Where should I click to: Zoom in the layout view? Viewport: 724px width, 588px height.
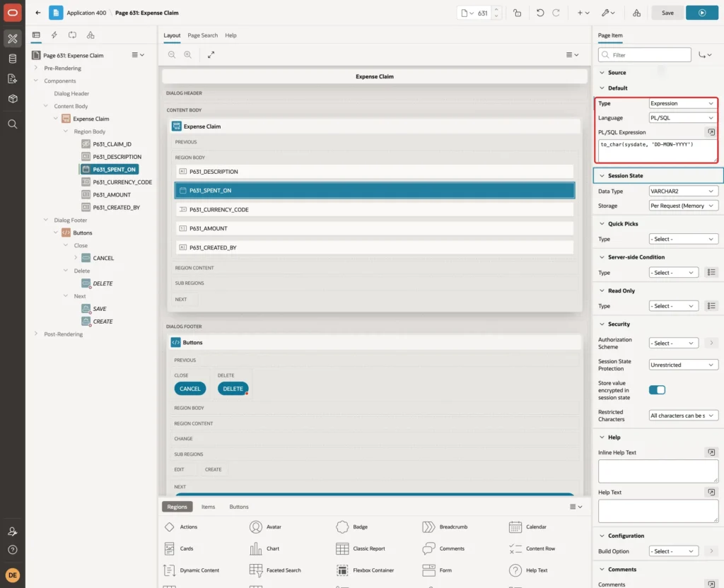click(x=188, y=55)
